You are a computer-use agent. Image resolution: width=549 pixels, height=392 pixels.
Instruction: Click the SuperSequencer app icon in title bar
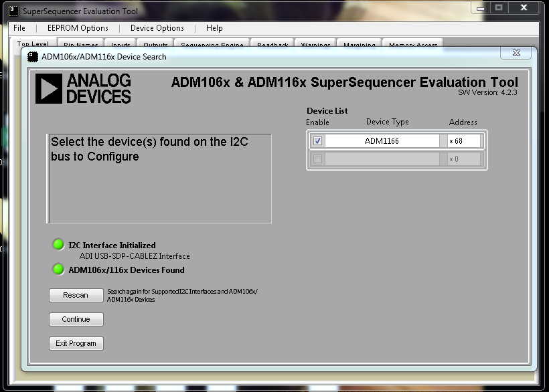tap(13, 11)
